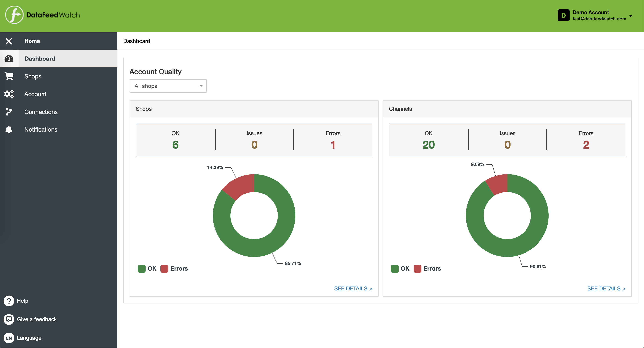
Task: Click the Give a feedback speech bubble icon
Action: 9,319
